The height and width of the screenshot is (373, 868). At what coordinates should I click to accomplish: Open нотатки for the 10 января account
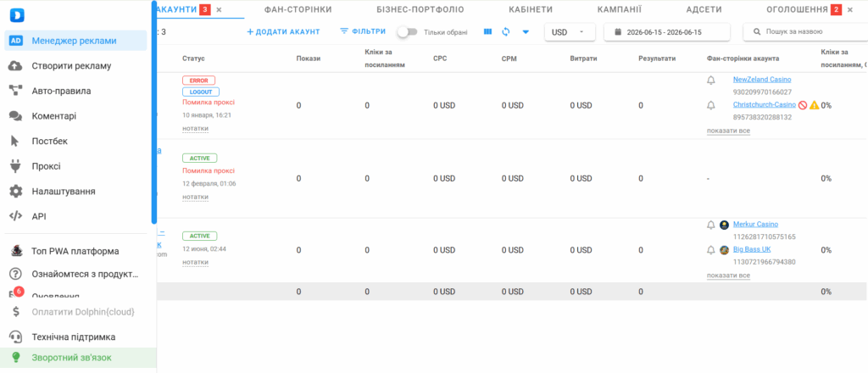(196, 128)
